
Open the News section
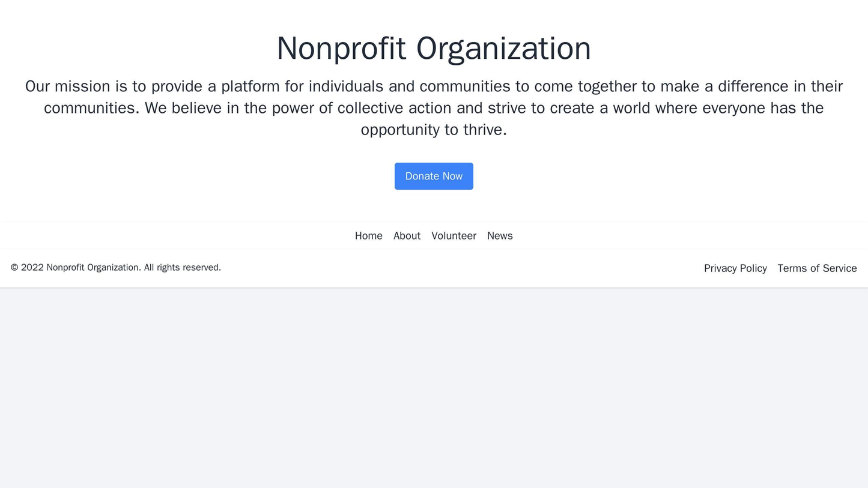click(499, 235)
